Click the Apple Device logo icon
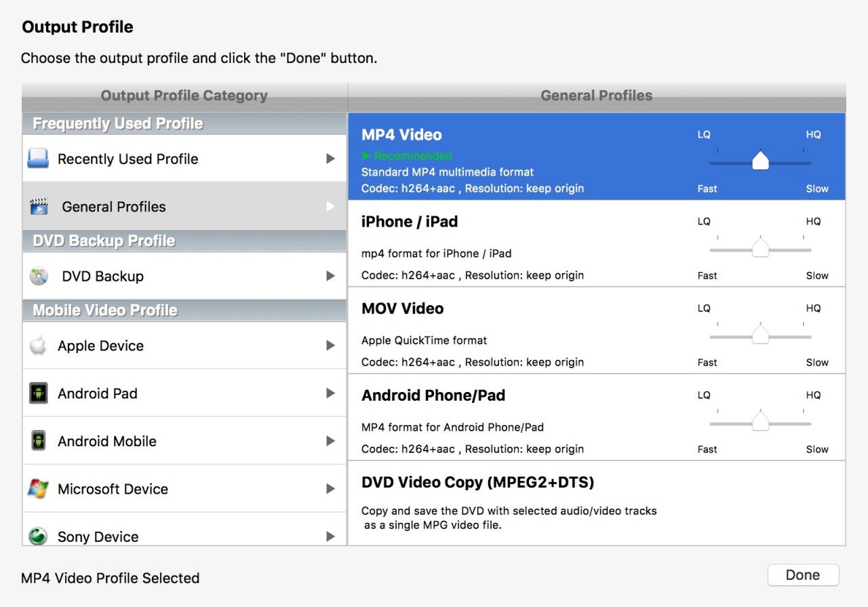The width and height of the screenshot is (868, 607). [38, 346]
